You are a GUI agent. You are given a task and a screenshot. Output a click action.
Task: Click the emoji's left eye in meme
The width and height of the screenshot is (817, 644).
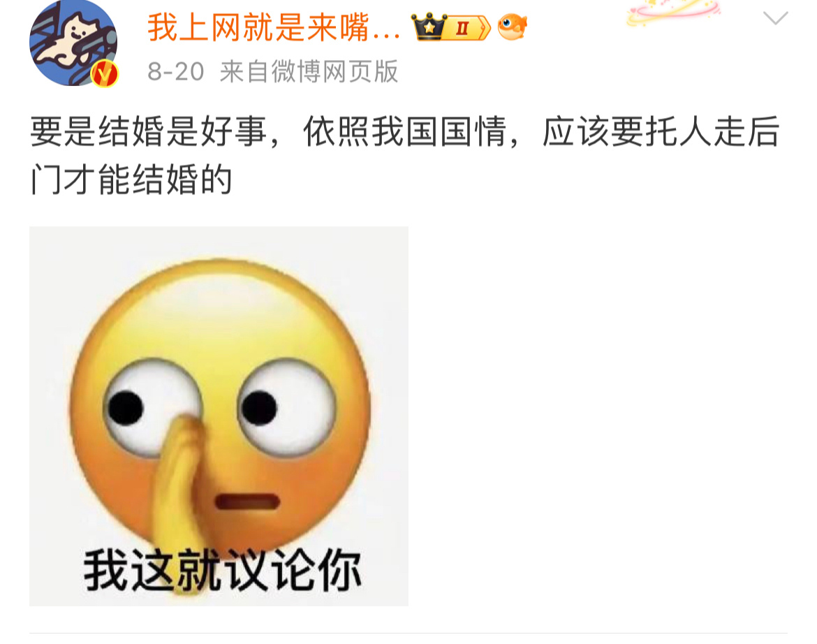pos(153,407)
